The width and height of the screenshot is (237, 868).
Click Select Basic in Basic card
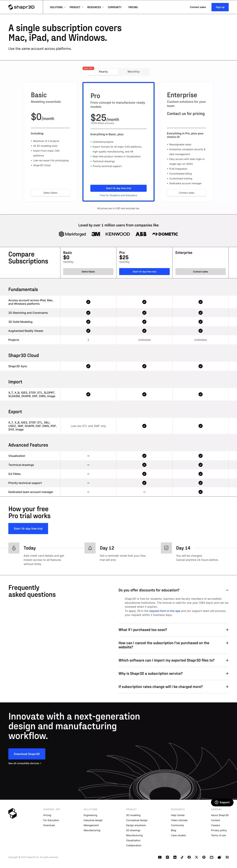coord(50,193)
